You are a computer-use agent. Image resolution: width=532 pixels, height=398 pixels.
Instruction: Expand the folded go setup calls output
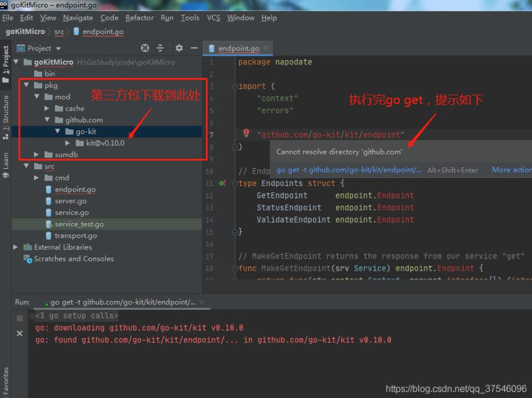point(32,316)
